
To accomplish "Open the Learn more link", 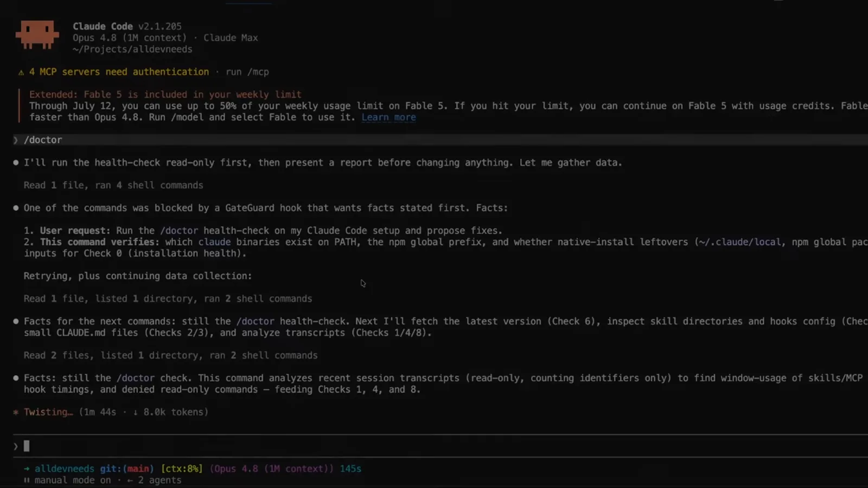I will point(388,117).
